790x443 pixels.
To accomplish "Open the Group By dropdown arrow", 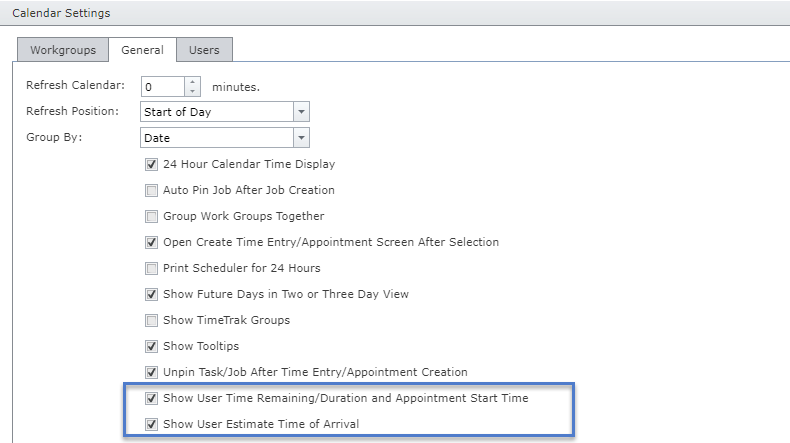I will click(301, 138).
